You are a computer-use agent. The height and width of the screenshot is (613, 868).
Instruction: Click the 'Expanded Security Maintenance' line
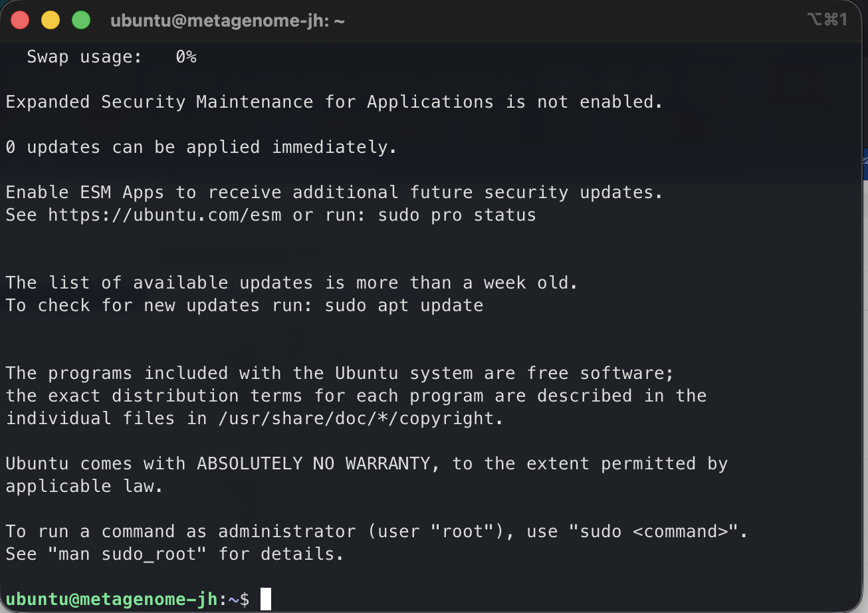(334, 102)
